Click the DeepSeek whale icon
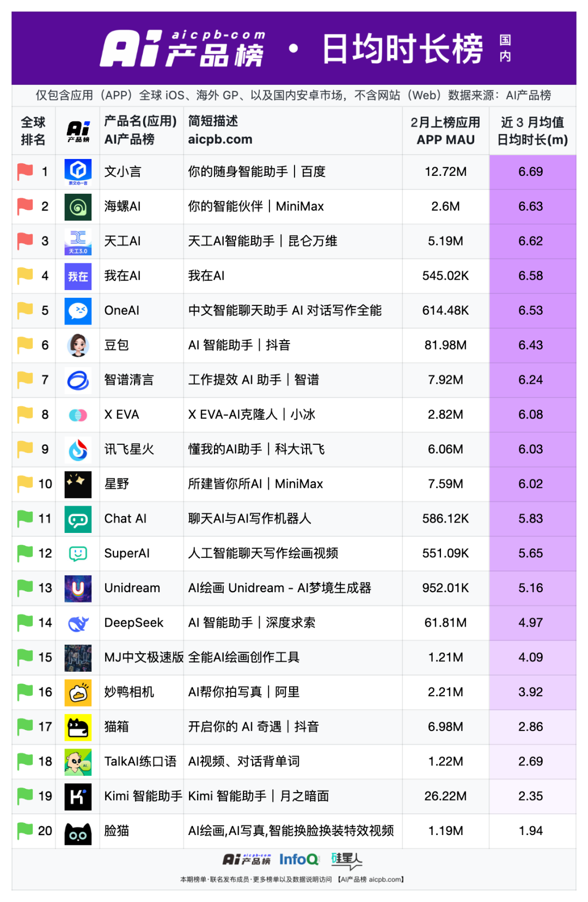 pyautogui.click(x=78, y=623)
